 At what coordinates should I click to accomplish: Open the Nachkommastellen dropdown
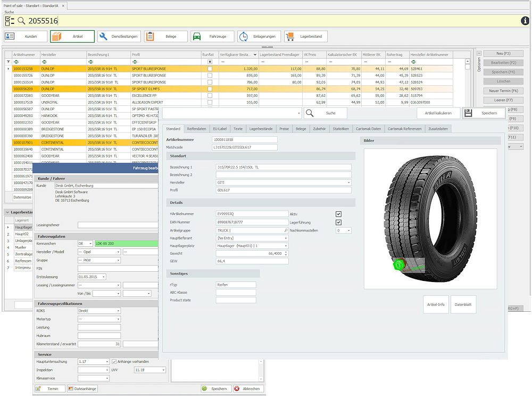tap(348, 230)
